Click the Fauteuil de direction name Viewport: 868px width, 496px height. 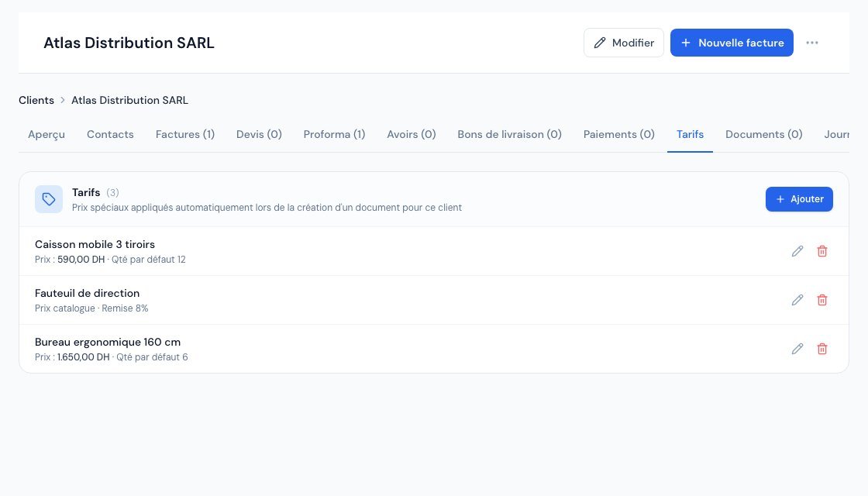[x=87, y=294]
